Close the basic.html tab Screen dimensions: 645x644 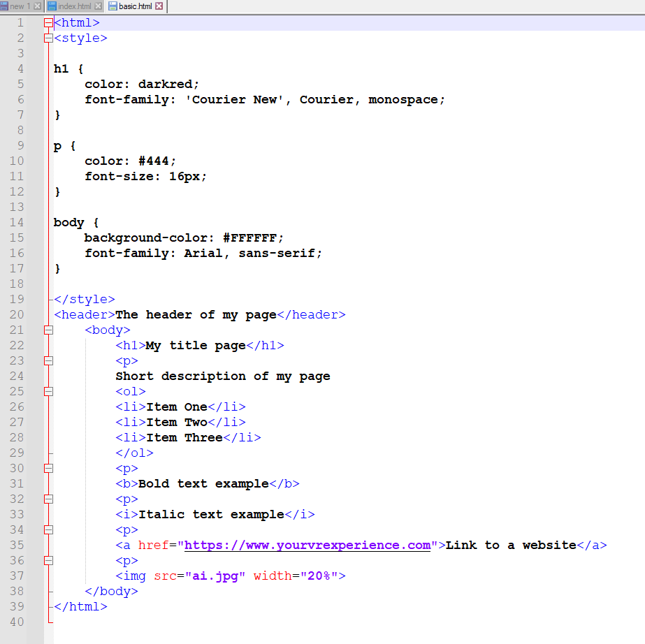point(159,6)
